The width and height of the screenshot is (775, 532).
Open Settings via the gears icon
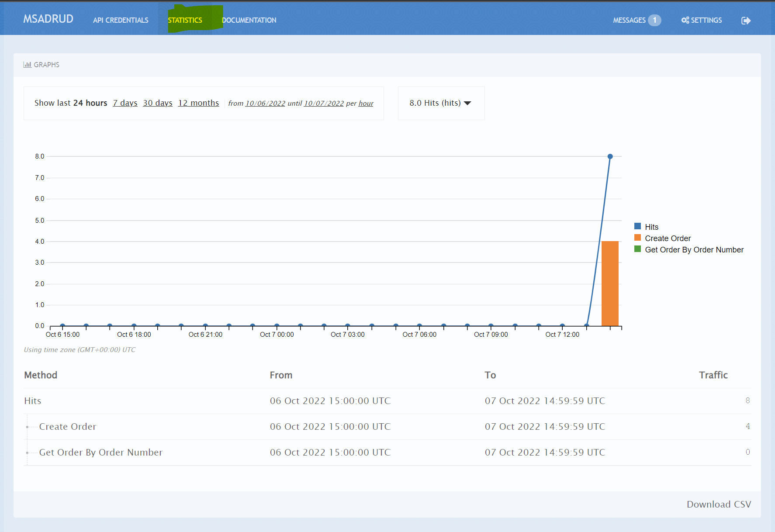click(x=685, y=20)
